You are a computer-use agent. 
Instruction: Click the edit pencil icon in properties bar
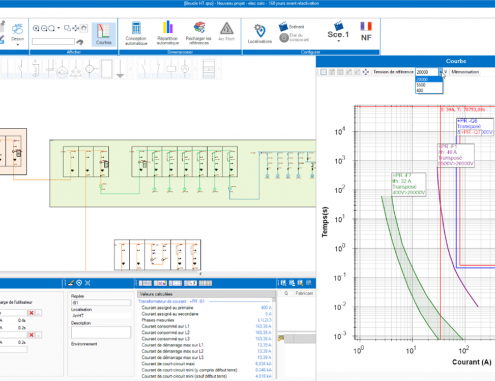point(71,283)
